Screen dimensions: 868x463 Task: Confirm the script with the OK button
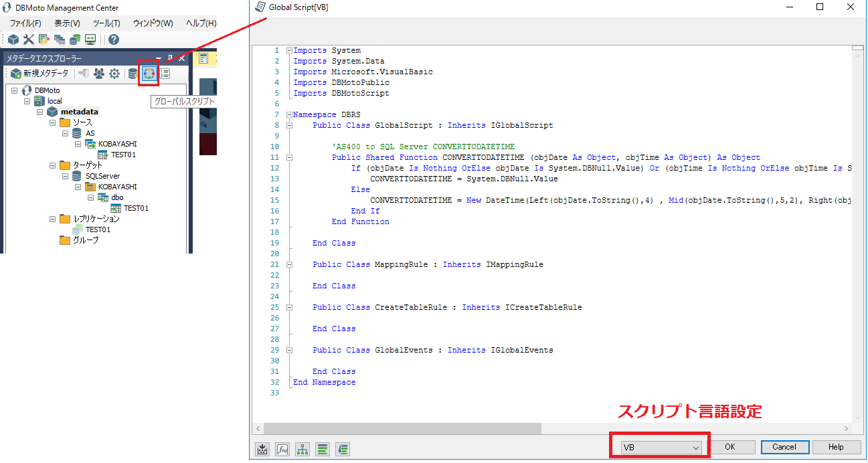coord(729,447)
